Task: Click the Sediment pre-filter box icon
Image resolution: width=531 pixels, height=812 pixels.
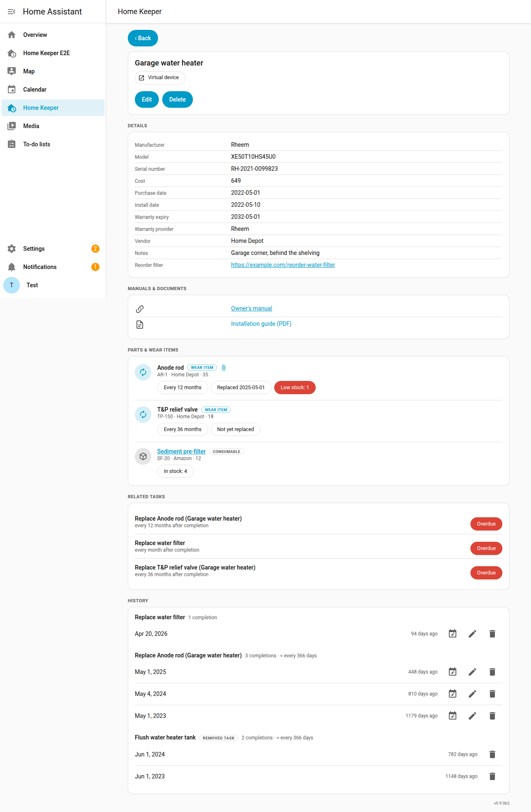Action: pyautogui.click(x=143, y=456)
